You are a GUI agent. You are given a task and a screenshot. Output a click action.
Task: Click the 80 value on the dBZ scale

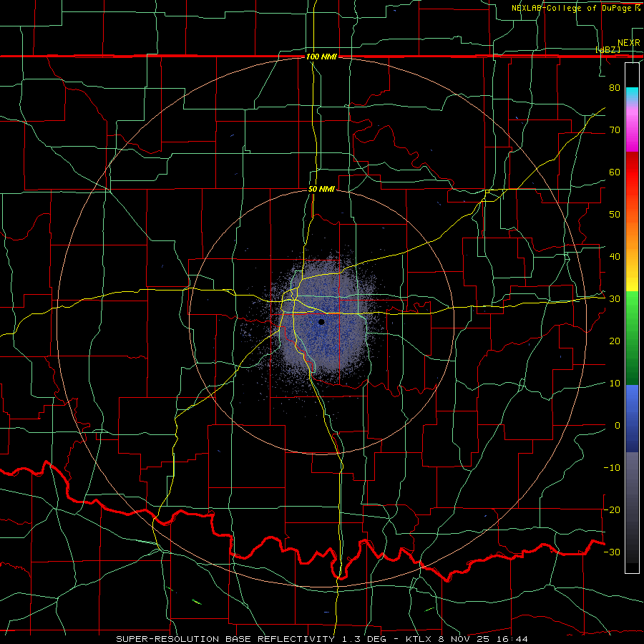coord(615,87)
